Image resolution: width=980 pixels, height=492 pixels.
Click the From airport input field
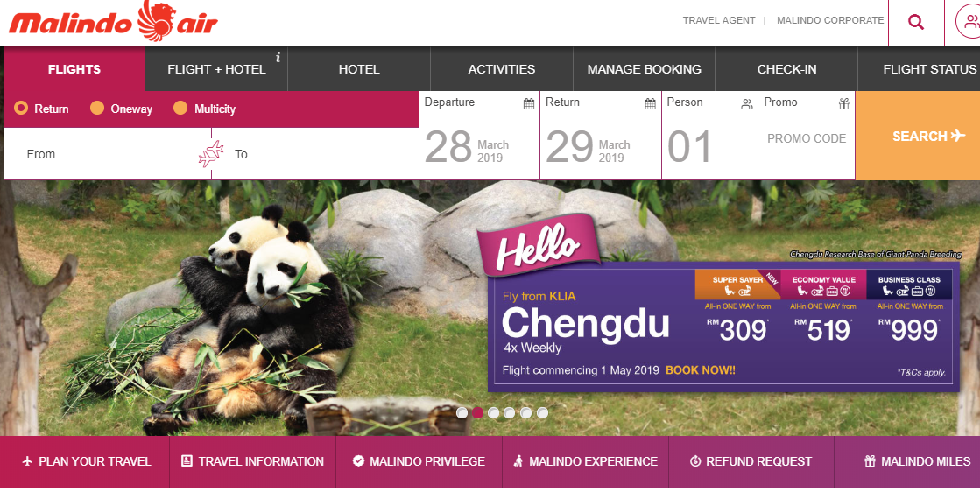(x=108, y=153)
